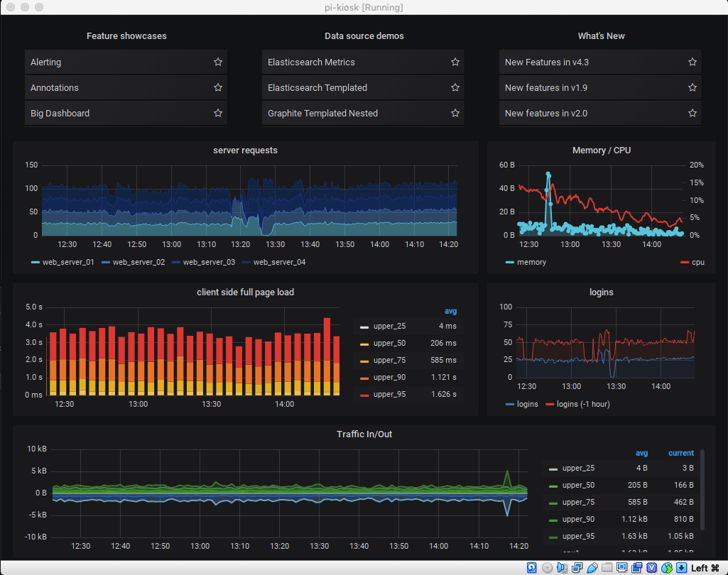
Task: Open the client side full page load panel menu
Action: 245,292
